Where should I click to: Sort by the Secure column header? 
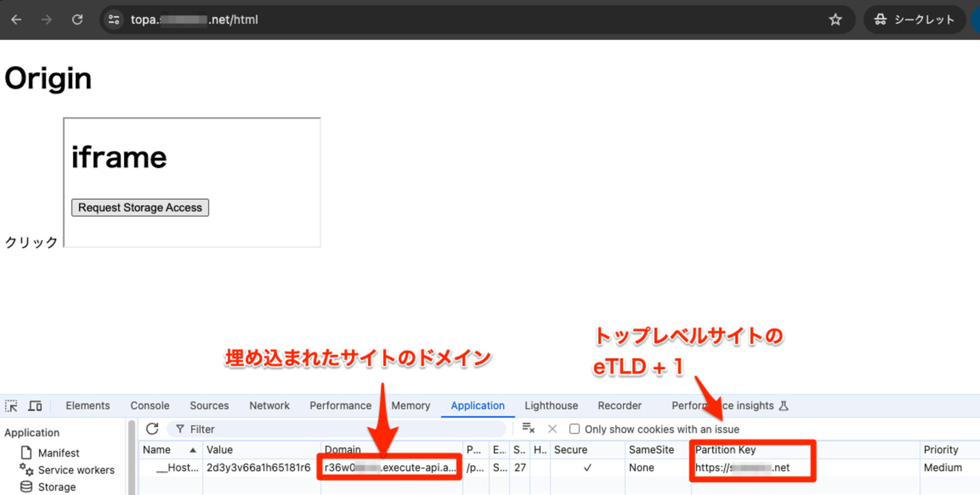pyautogui.click(x=587, y=449)
